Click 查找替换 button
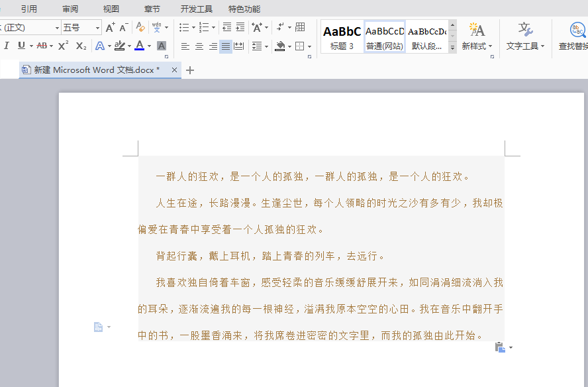The height and width of the screenshot is (387, 588). [x=573, y=36]
